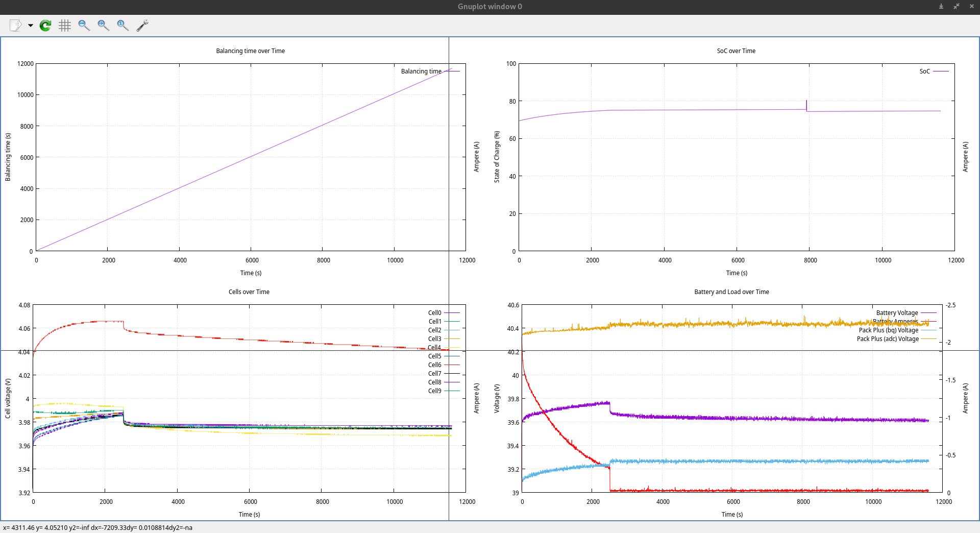Click 'Time (s)' label under SoC plot
This screenshot has width=980, height=533.
737,273
